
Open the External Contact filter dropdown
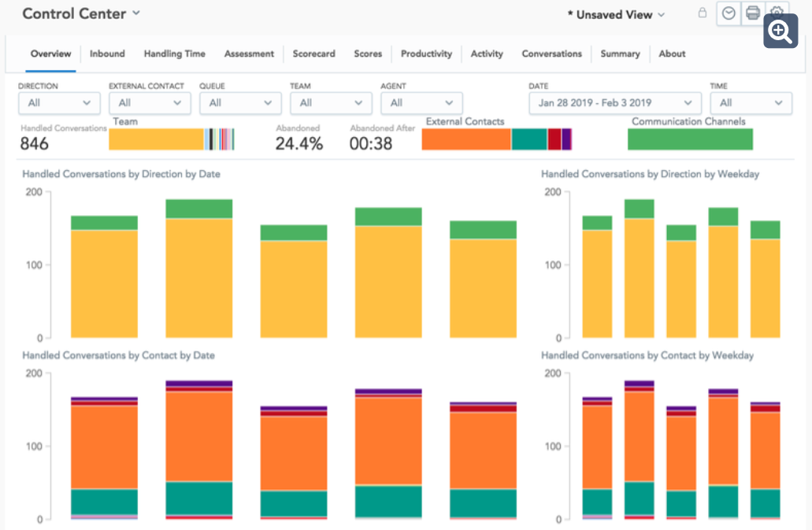pyautogui.click(x=150, y=103)
